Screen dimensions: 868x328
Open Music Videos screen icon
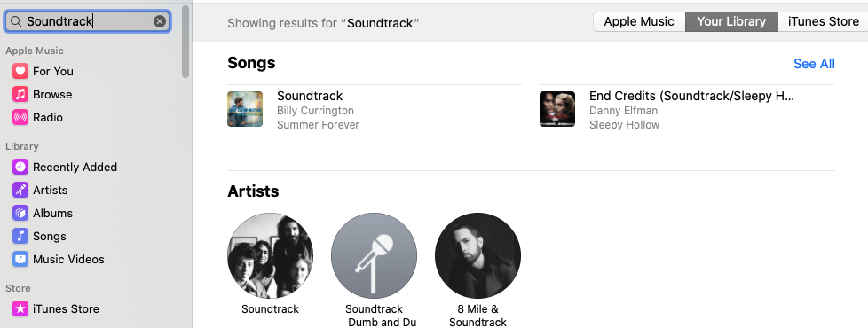(x=20, y=260)
